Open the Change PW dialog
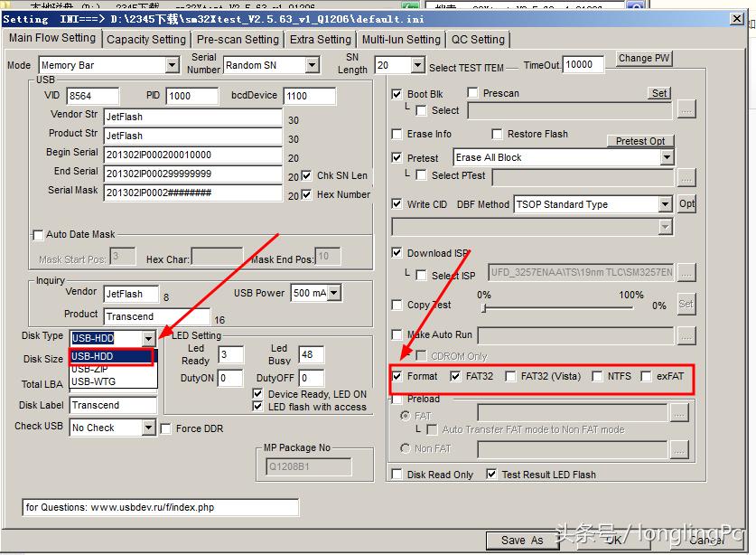756x555 pixels. pos(644,59)
